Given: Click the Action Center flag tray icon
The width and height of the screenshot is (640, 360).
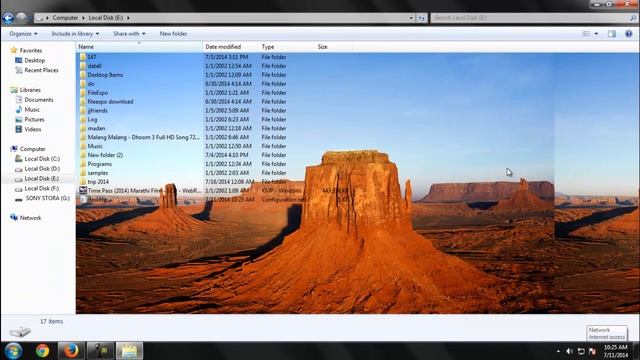Looking at the screenshot, I should point(593,351).
